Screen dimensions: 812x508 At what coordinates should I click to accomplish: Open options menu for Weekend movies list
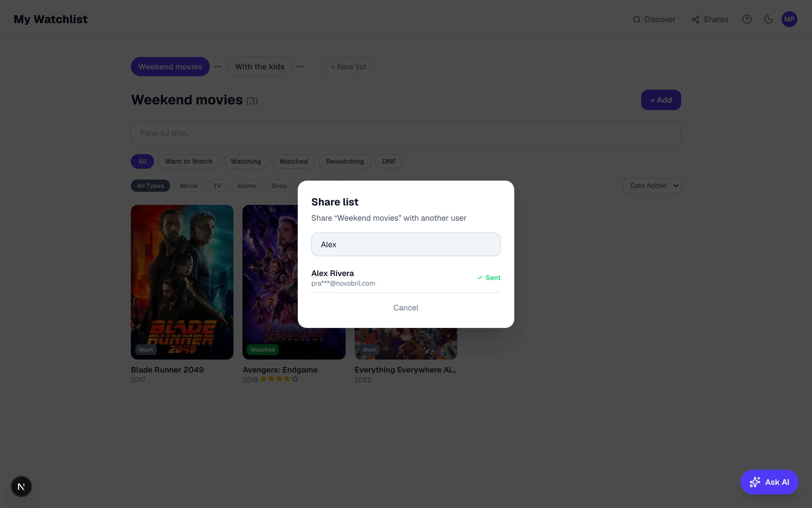click(218, 67)
